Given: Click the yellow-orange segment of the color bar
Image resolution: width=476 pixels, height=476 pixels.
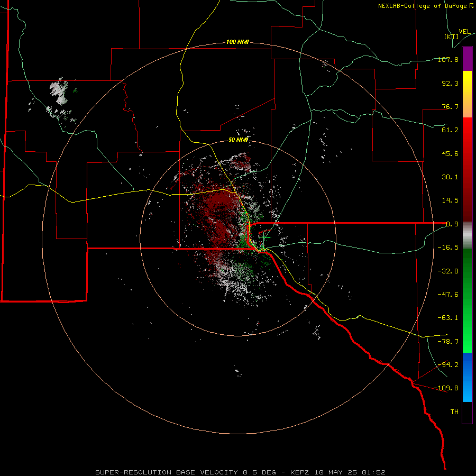Looking at the screenshot, I should [x=467, y=94].
